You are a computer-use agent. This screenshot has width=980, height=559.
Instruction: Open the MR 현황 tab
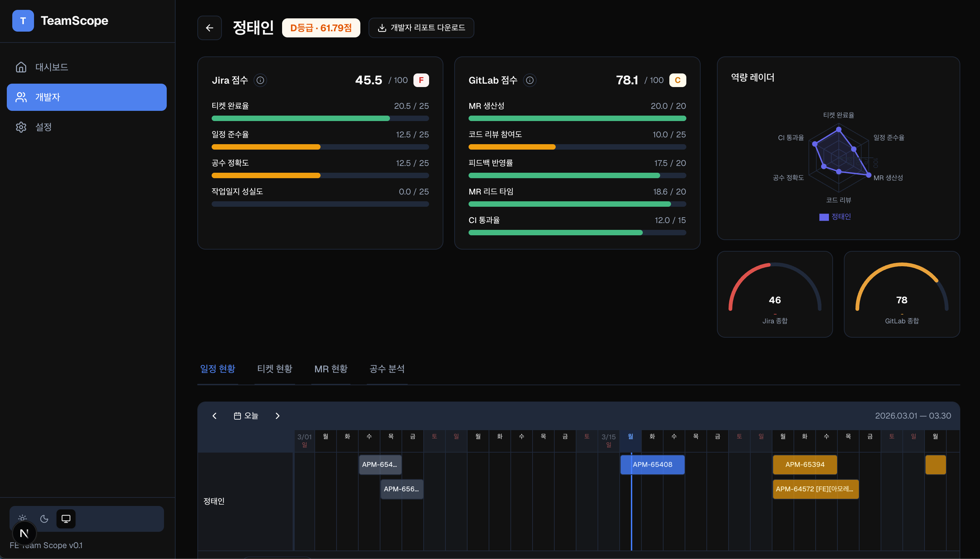click(331, 369)
